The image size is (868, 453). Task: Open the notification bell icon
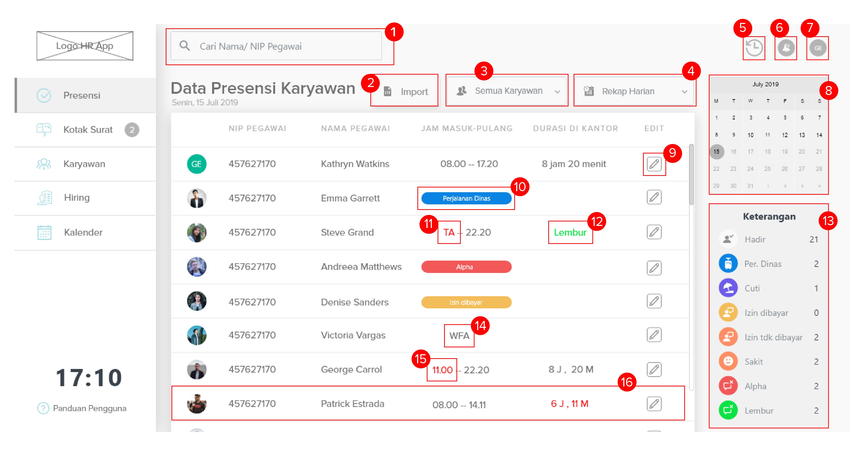click(x=786, y=48)
